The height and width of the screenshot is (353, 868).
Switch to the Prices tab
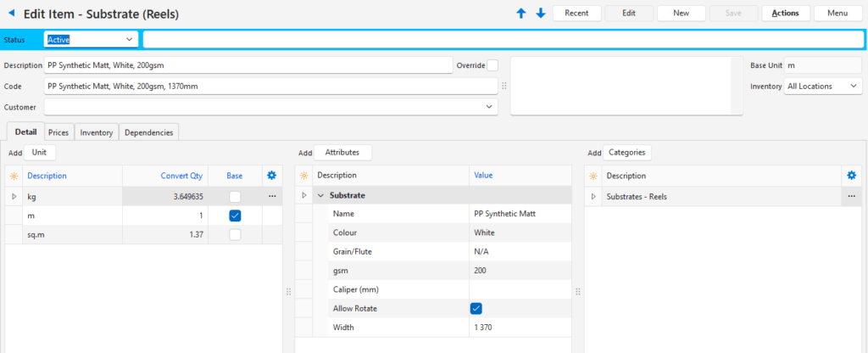pos(58,132)
